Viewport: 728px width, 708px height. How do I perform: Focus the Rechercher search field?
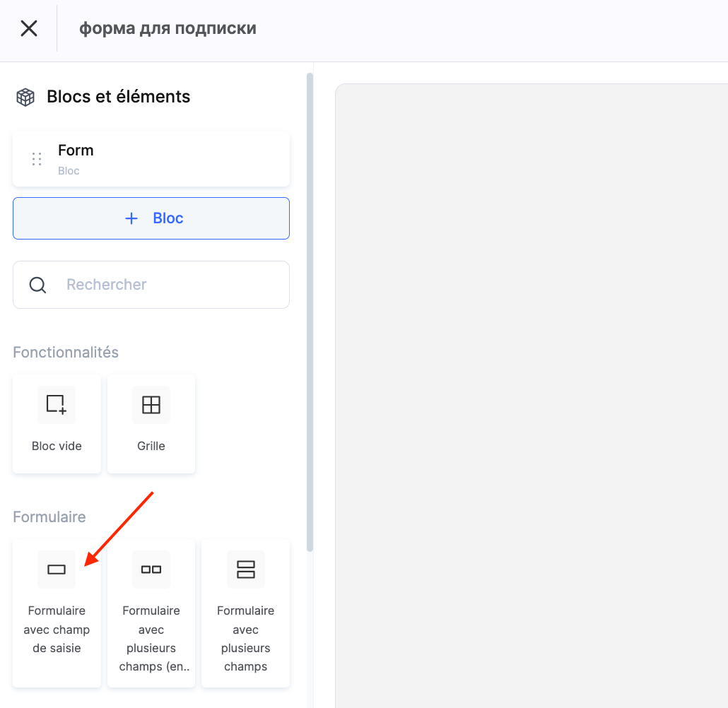pyautogui.click(x=170, y=285)
